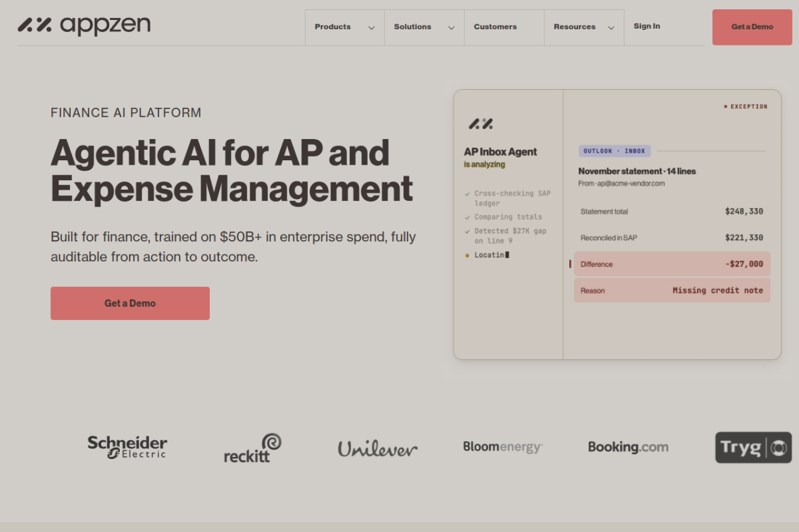Image resolution: width=799 pixels, height=532 pixels.
Task: Click the Locating status bullet dot
Action: [467, 255]
